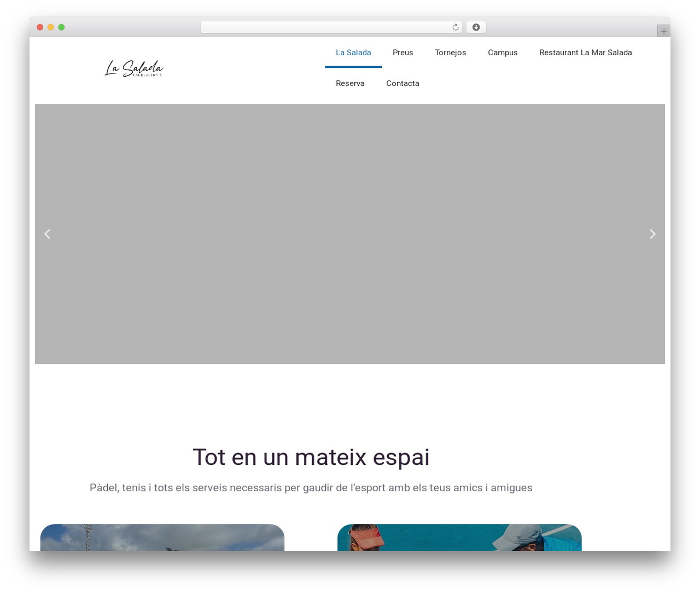This screenshot has height=593, width=700.
Task: Click the gray hero slider image
Action: click(x=350, y=234)
